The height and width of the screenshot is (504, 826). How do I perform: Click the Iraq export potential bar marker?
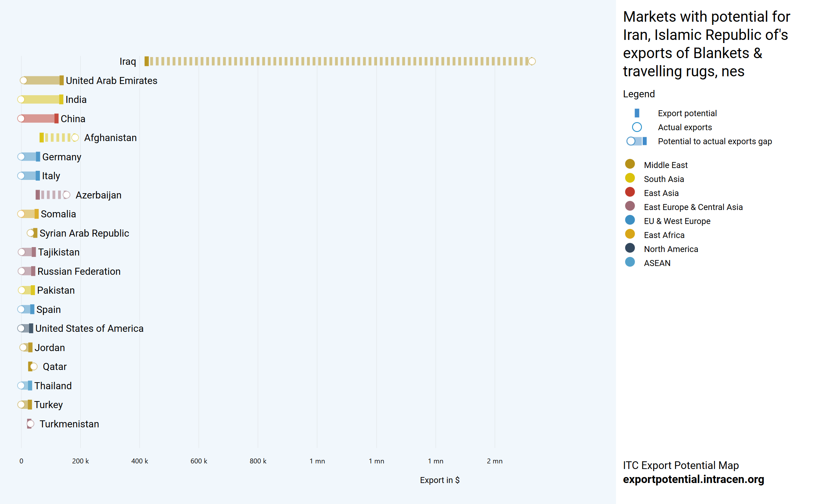[147, 61]
